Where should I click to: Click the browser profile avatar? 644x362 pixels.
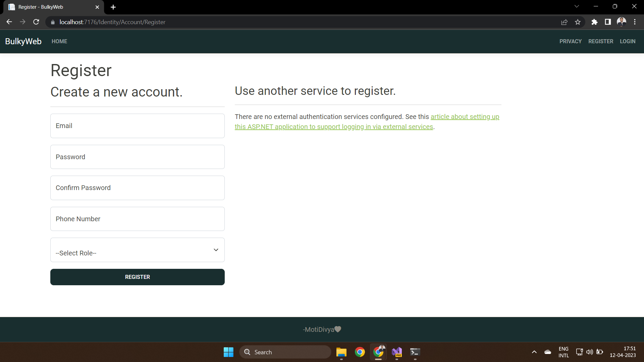click(x=622, y=22)
